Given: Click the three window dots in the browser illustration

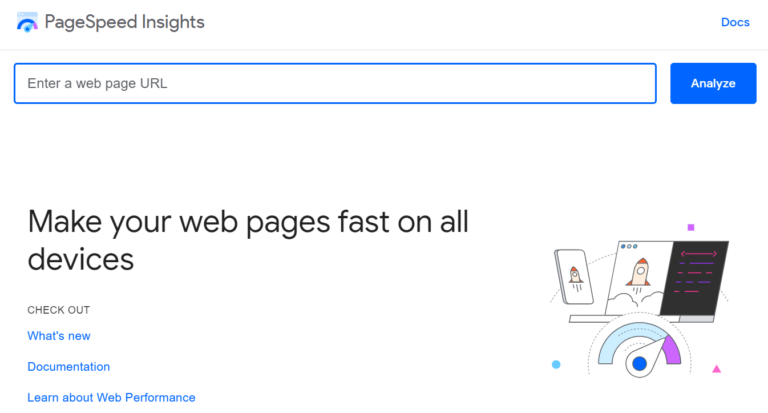Looking at the screenshot, I should [629, 246].
